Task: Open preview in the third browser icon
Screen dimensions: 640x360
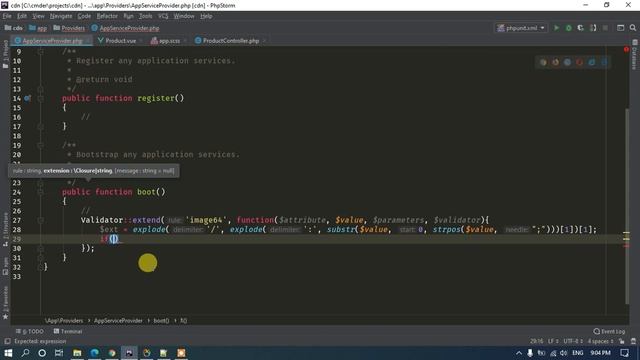Action: [567, 62]
